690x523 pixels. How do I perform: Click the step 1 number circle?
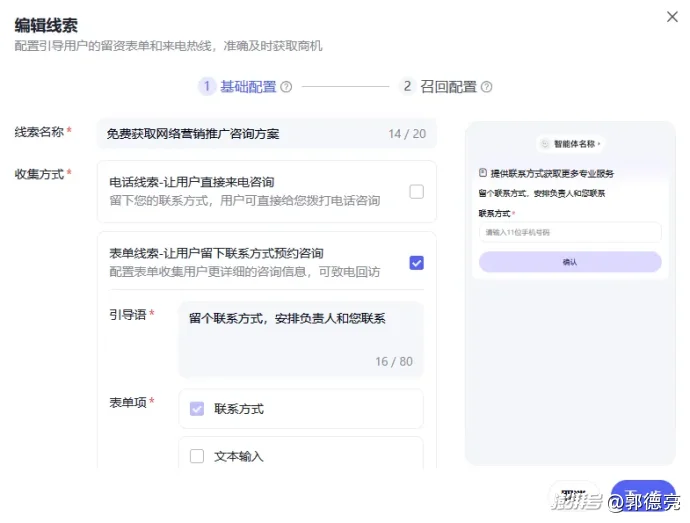point(207,87)
